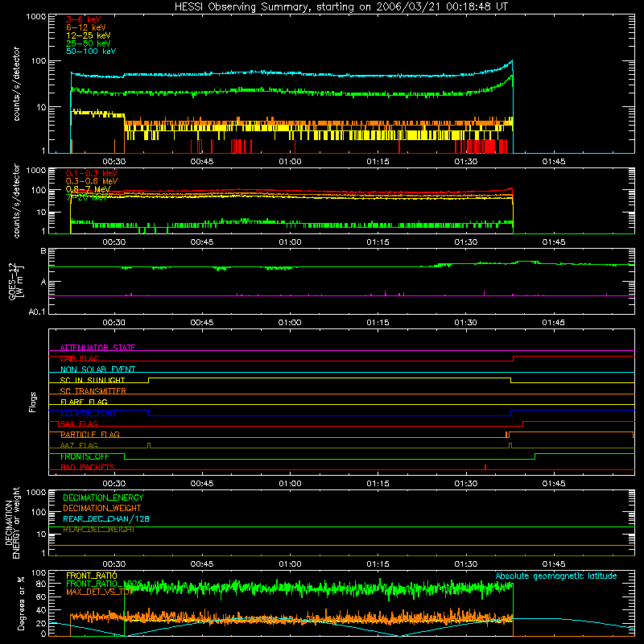Select the FRONTS_OFF flag label
The height and width of the screenshot is (644, 644).
tap(85, 456)
